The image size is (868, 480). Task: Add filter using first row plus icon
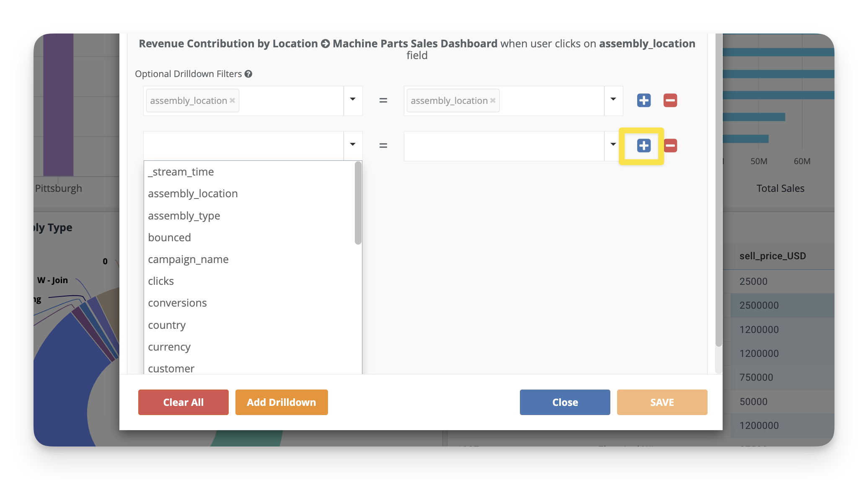pyautogui.click(x=643, y=101)
